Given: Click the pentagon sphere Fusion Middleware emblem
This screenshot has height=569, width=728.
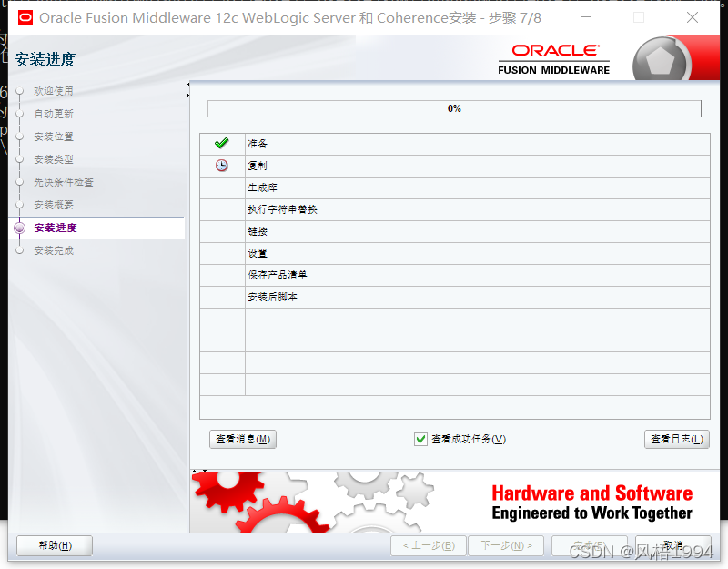Looking at the screenshot, I should click(661, 60).
